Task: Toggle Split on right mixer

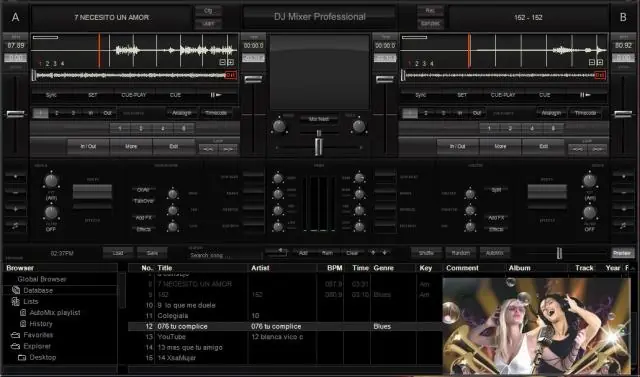Action: pyautogui.click(x=496, y=190)
